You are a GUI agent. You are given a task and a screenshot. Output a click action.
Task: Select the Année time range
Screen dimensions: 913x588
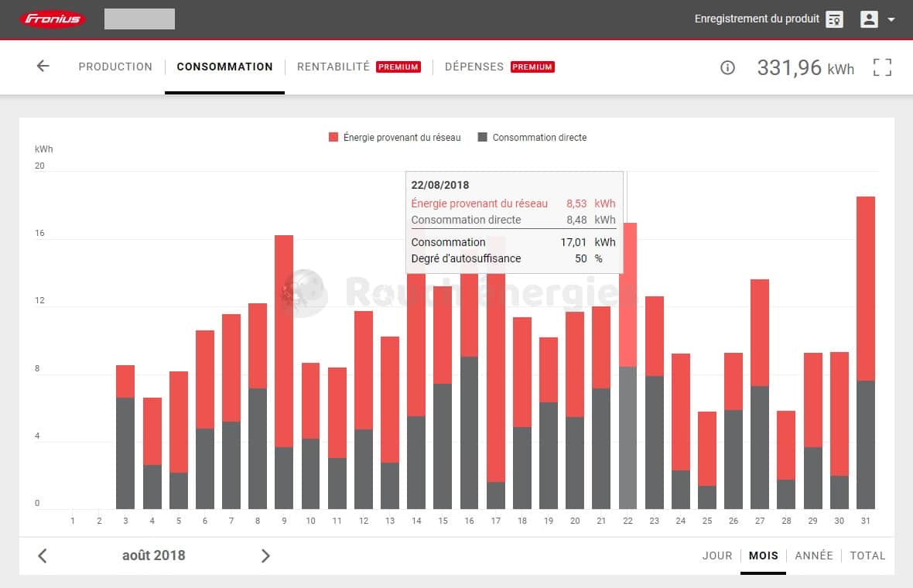(x=814, y=556)
